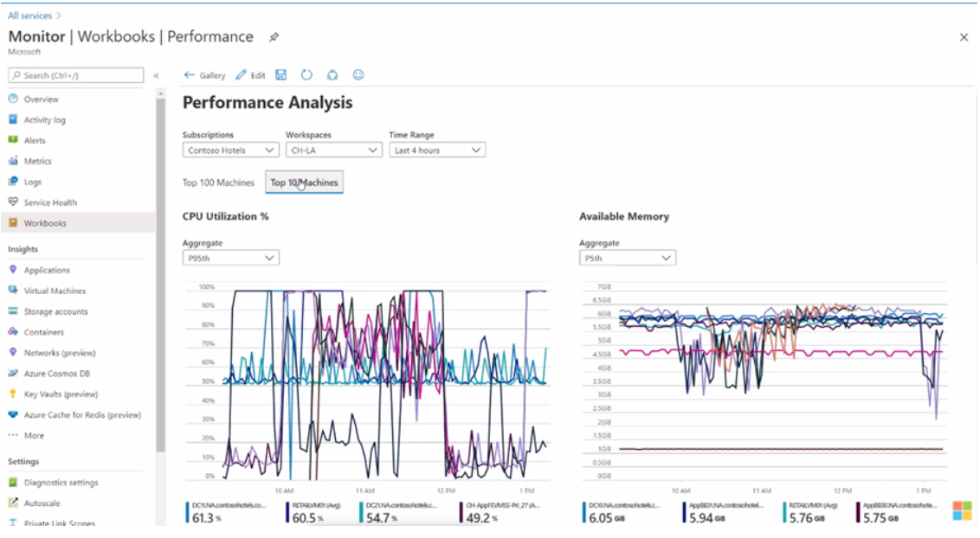The image size is (980, 538).
Task: Refresh the workbook data
Action: point(306,75)
